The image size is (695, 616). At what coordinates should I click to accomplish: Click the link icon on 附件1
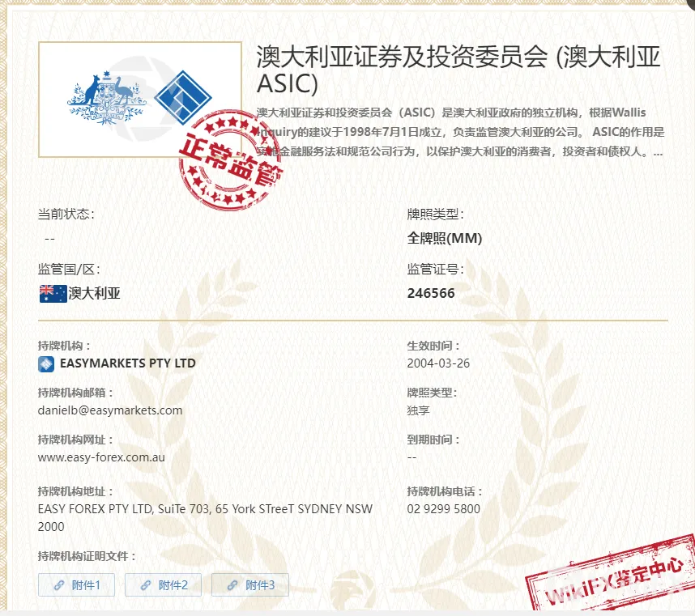[x=59, y=585]
